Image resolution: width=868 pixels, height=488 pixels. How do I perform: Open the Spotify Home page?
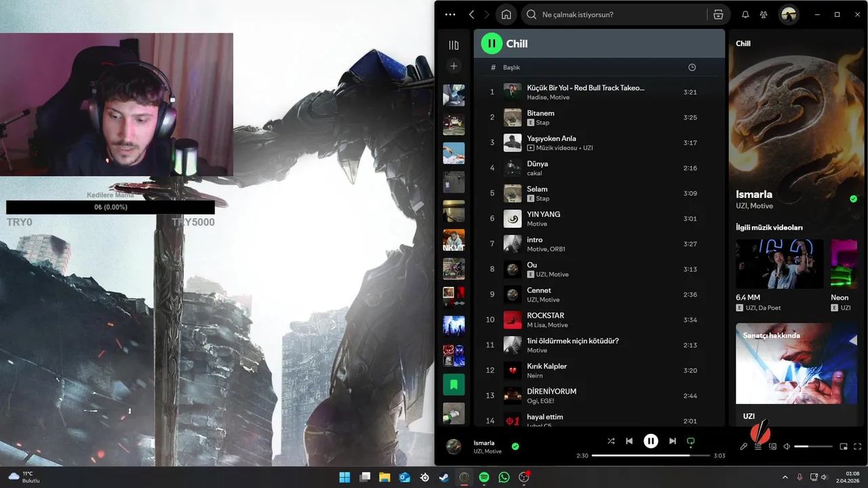coord(506,14)
